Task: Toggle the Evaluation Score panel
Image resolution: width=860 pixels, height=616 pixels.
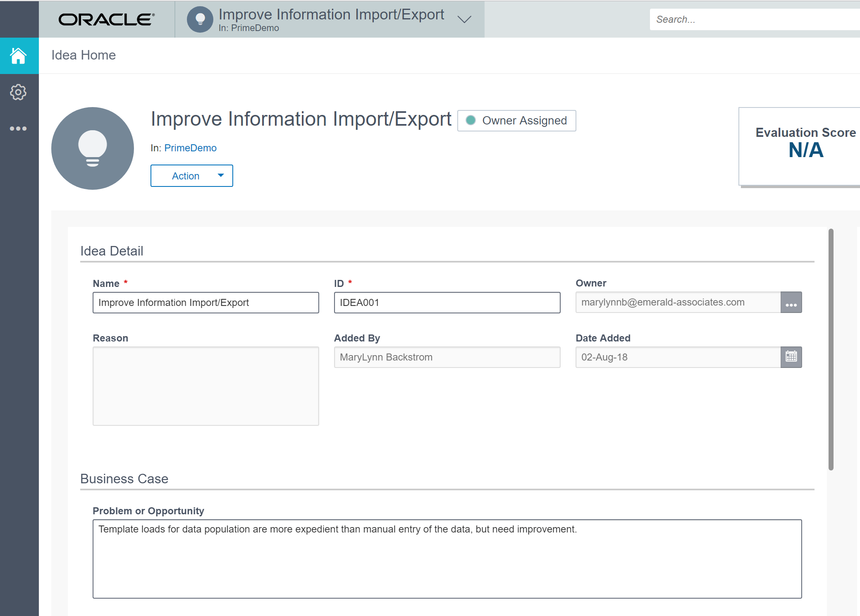Action: pyautogui.click(x=805, y=144)
